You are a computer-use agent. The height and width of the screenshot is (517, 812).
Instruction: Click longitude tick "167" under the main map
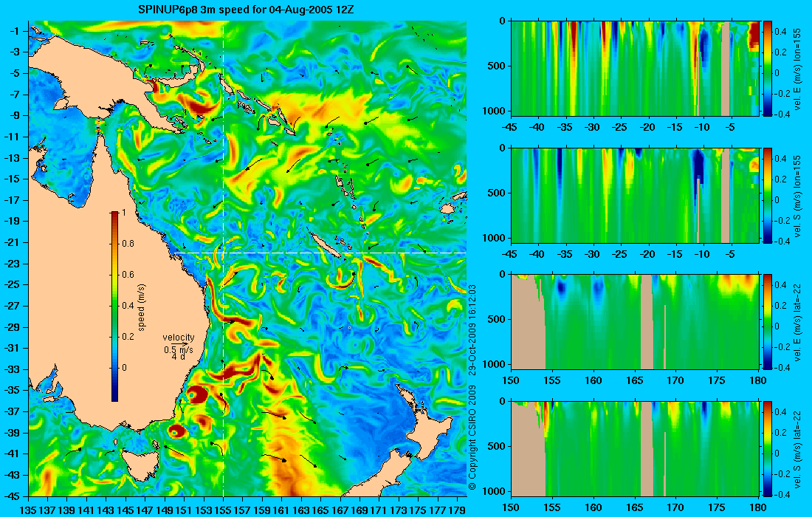(340, 510)
